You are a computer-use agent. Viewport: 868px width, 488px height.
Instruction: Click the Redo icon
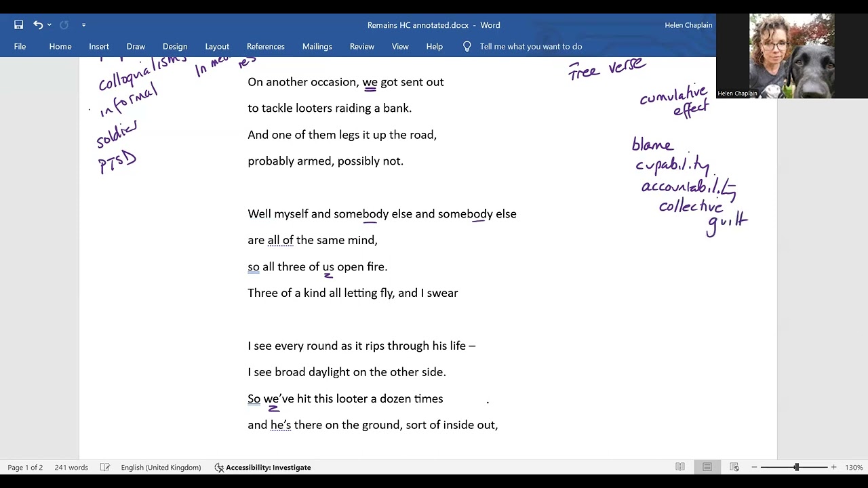tap(64, 25)
